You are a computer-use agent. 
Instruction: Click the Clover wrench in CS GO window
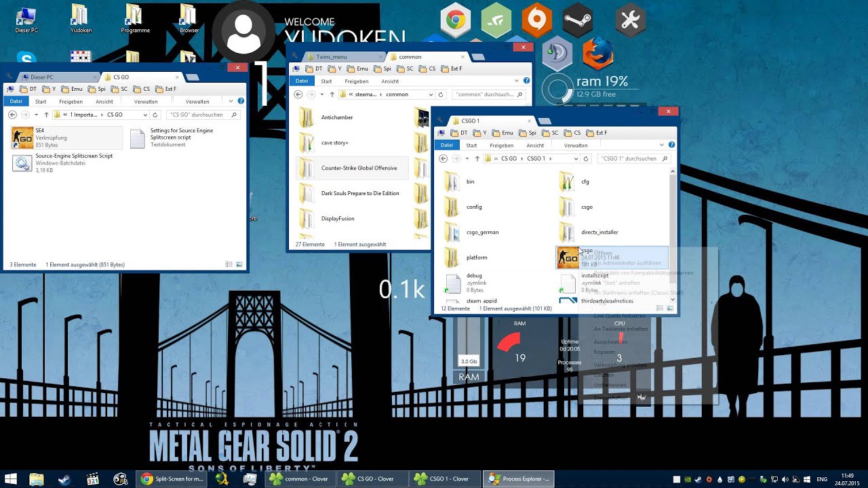point(9,77)
